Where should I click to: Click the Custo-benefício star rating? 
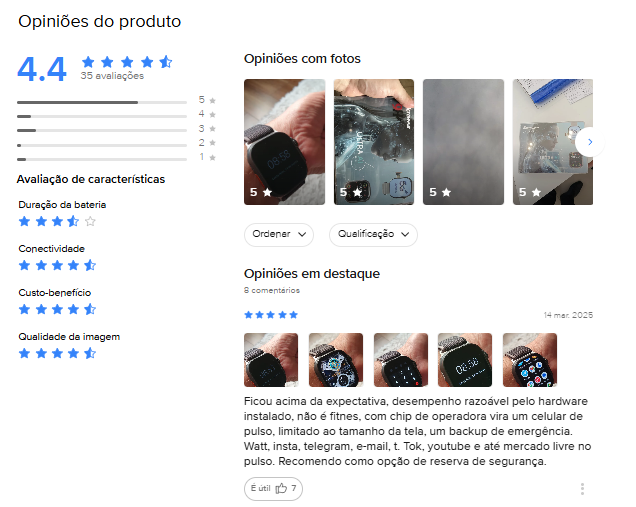coord(57,309)
